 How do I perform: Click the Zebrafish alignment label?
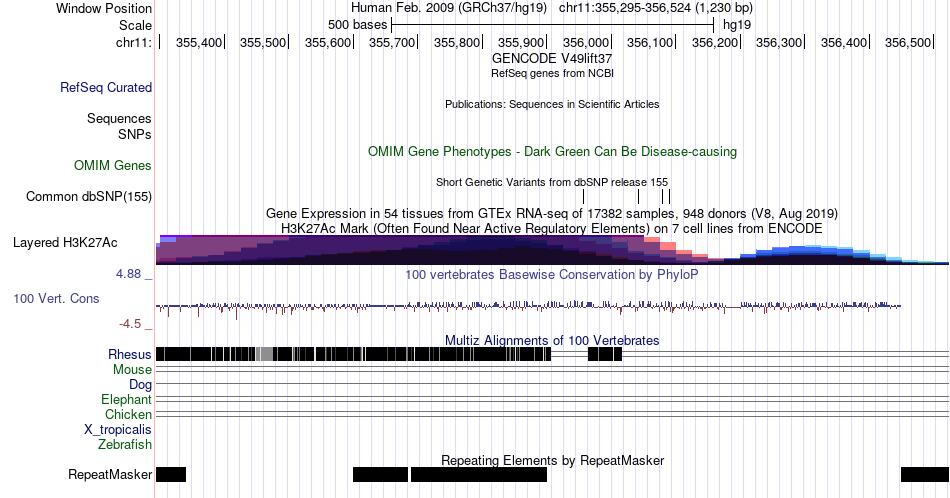[125, 445]
